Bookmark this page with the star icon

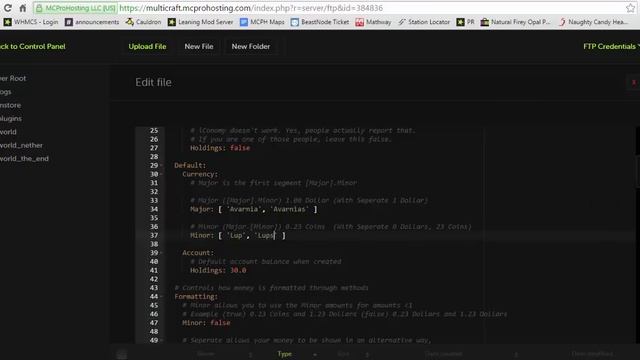coord(631,8)
